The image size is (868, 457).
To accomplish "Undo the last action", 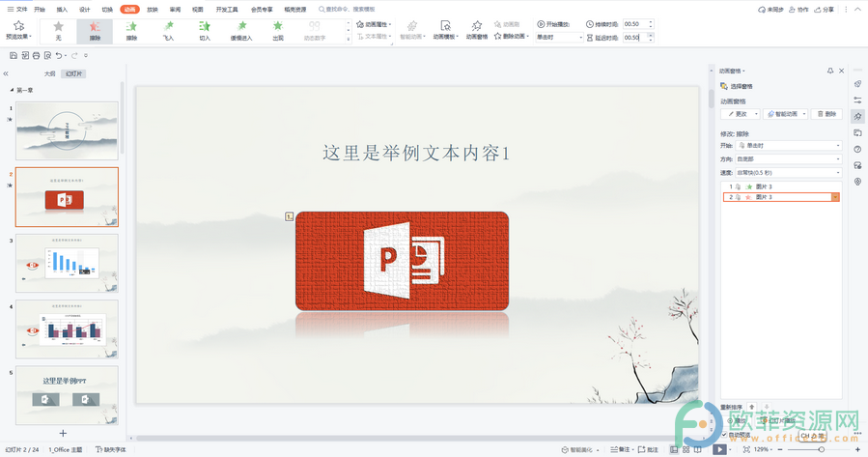I will pos(59,55).
